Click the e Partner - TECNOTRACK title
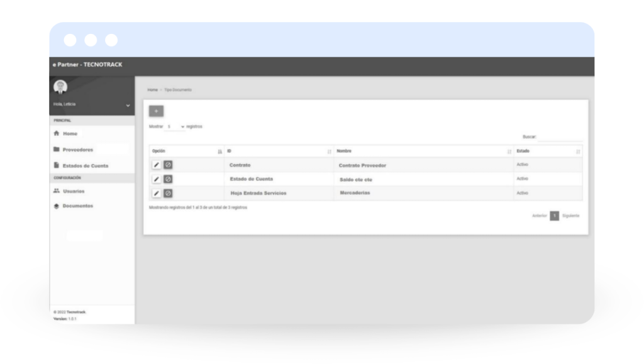The width and height of the screenshot is (644, 364). tap(87, 64)
